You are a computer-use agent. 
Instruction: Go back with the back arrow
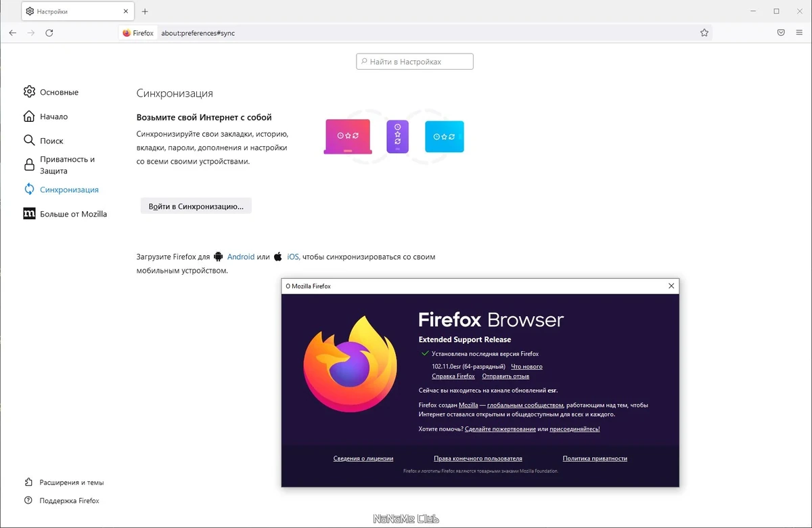(13, 32)
